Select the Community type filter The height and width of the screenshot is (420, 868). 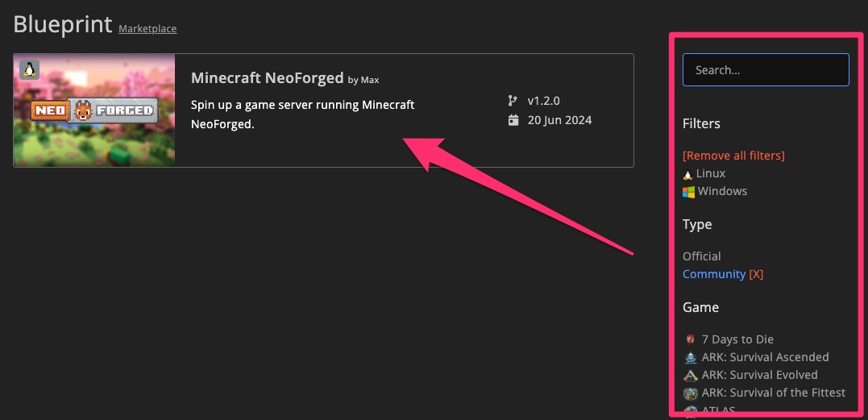click(713, 274)
